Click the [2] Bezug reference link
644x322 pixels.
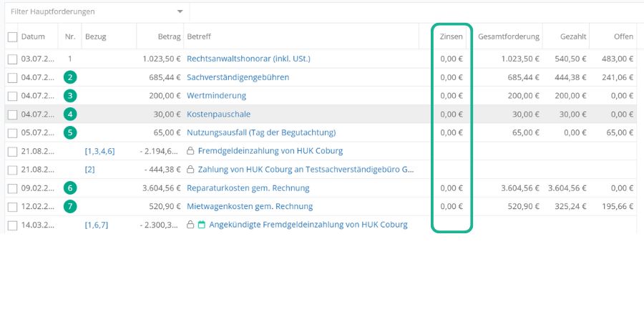click(90, 170)
